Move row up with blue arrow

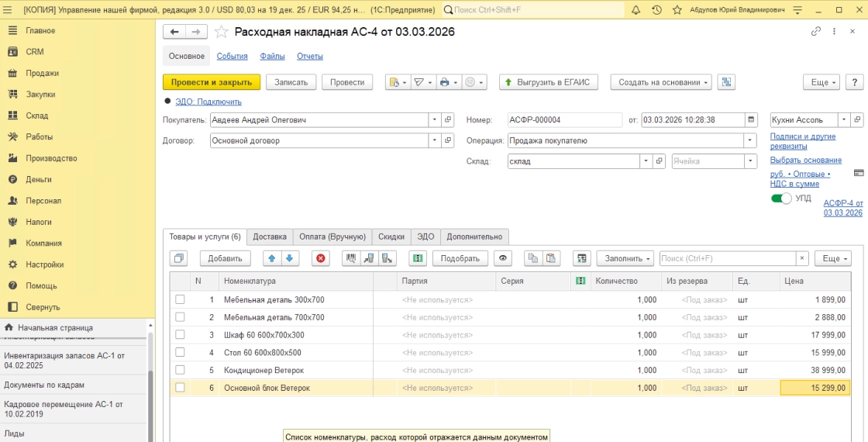click(272, 258)
